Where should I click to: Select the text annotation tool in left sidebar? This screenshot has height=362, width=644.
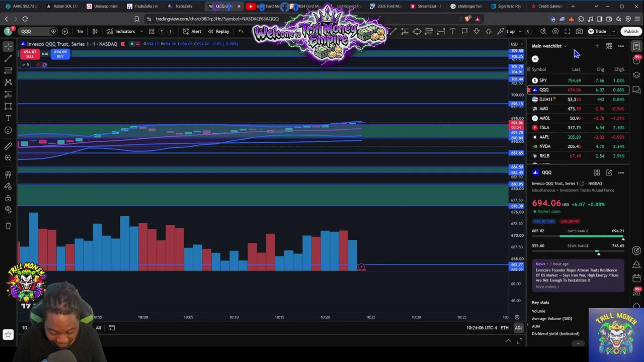point(8,118)
